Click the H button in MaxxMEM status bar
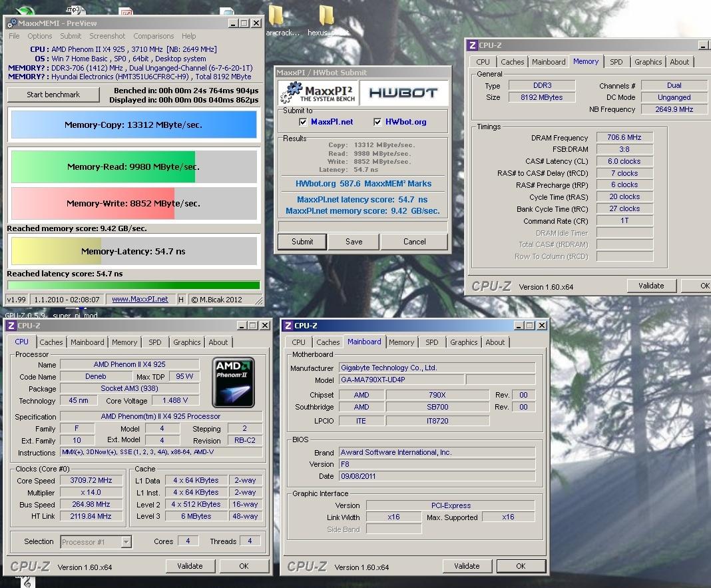711x588 pixels. tap(181, 300)
